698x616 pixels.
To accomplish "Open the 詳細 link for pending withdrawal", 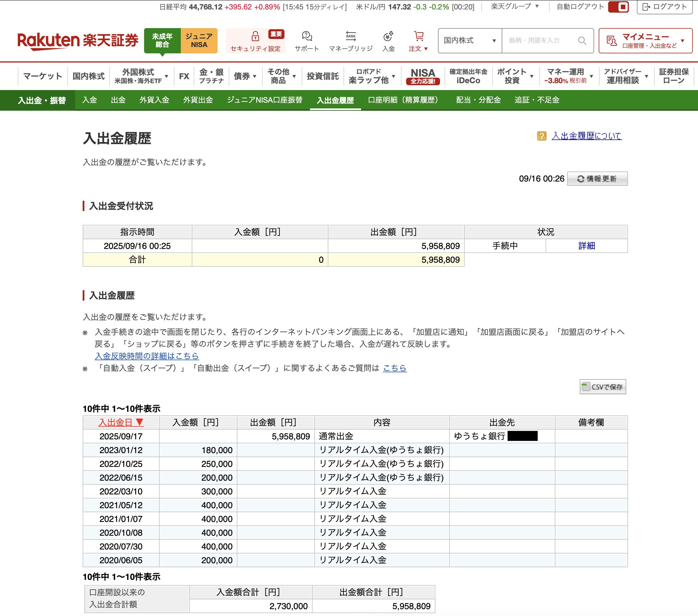I will pyautogui.click(x=586, y=246).
